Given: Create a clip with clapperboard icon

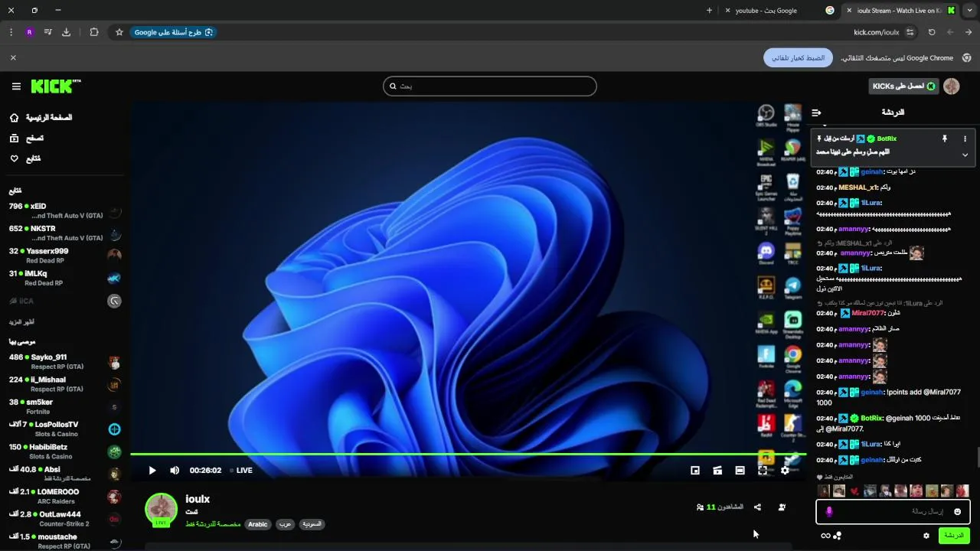Looking at the screenshot, I should (717, 471).
